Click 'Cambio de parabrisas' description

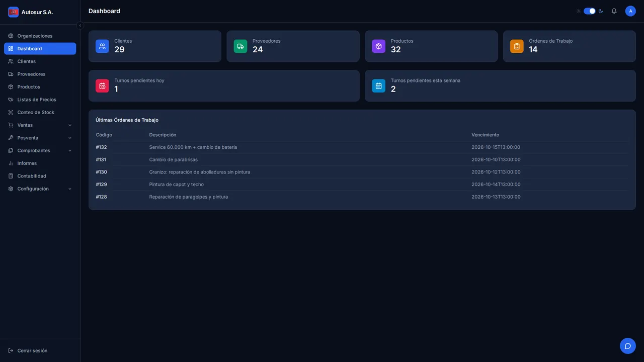174,160
